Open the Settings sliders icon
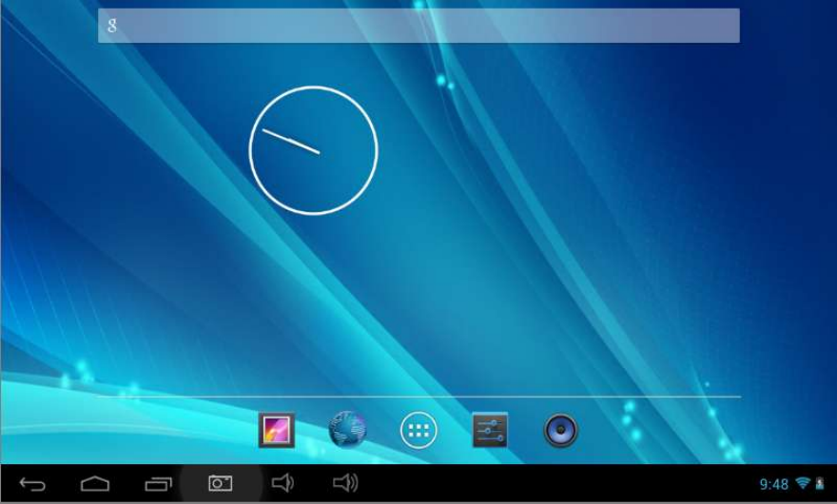 [x=490, y=430]
